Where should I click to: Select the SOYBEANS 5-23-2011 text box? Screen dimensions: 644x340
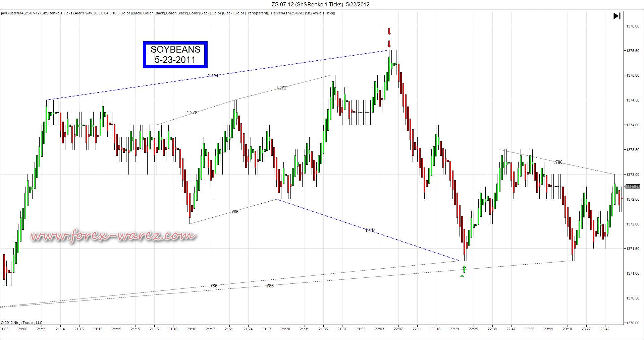click(x=175, y=55)
